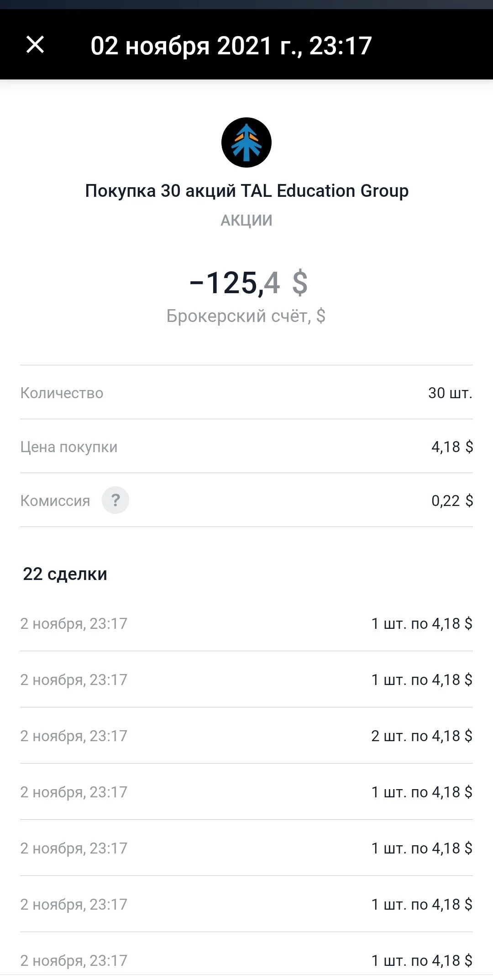Tap the −125,4 $ total amount
Screen dimensions: 493x980
pyautogui.click(x=248, y=283)
